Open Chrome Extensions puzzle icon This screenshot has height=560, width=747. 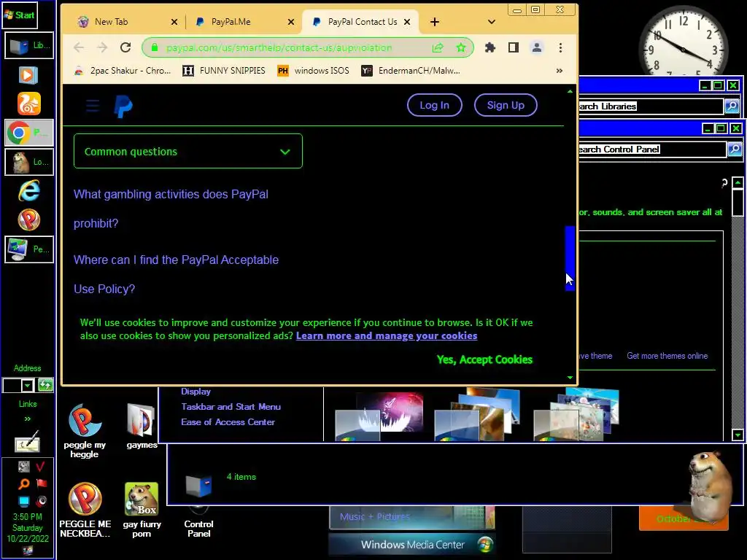489,47
